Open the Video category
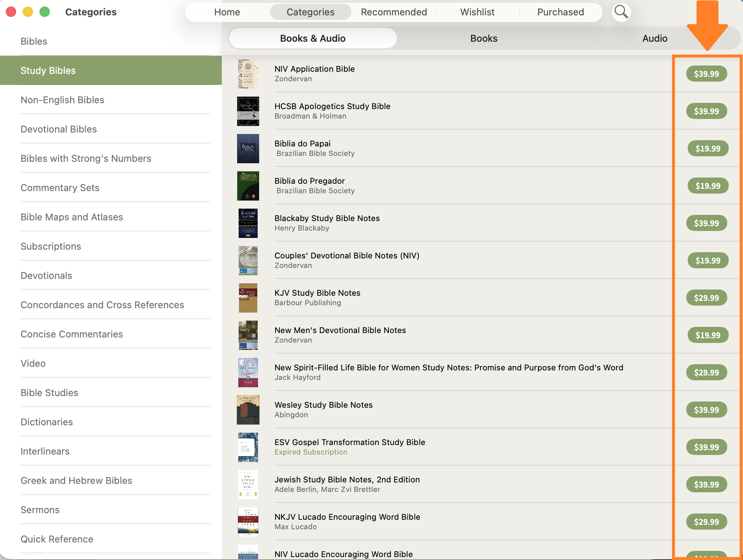The width and height of the screenshot is (743, 560). click(x=111, y=363)
